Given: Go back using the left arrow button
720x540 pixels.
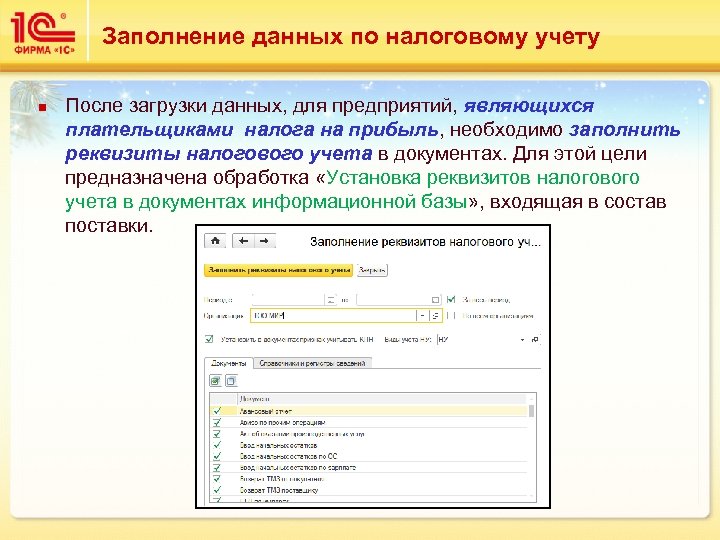Looking at the screenshot, I should pos(243,241).
